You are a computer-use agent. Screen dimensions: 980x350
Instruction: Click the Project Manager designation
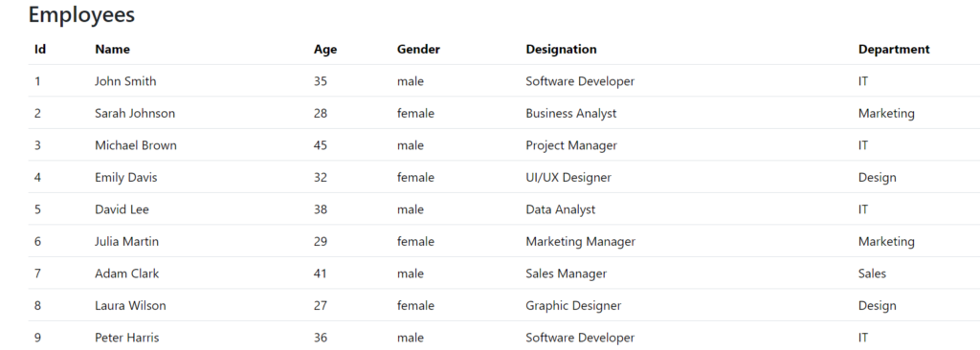[x=571, y=145]
